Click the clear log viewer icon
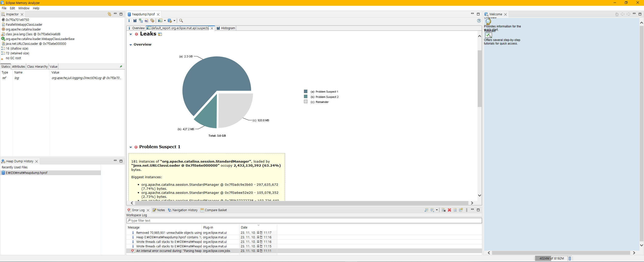Viewport: 644px width, 262px height. tap(444, 210)
